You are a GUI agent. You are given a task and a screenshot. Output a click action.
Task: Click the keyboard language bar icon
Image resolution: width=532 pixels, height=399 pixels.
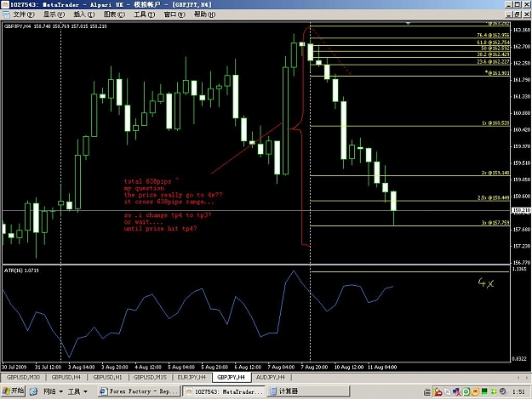[427, 392]
